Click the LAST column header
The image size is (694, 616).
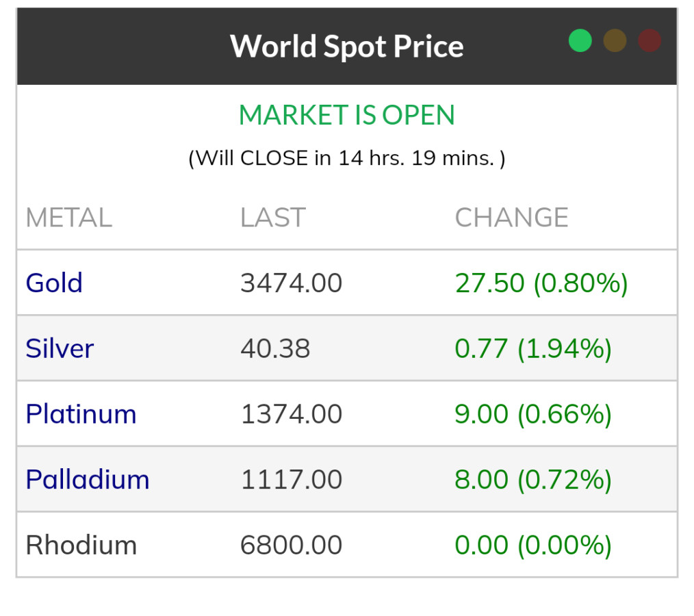[x=272, y=218]
